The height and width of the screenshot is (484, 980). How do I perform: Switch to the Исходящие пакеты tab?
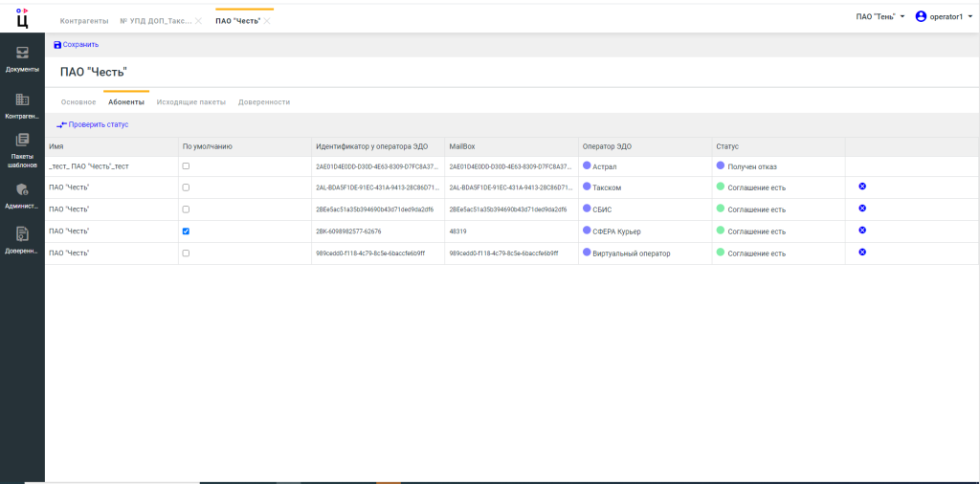pyautogui.click(x=191, y=101)
